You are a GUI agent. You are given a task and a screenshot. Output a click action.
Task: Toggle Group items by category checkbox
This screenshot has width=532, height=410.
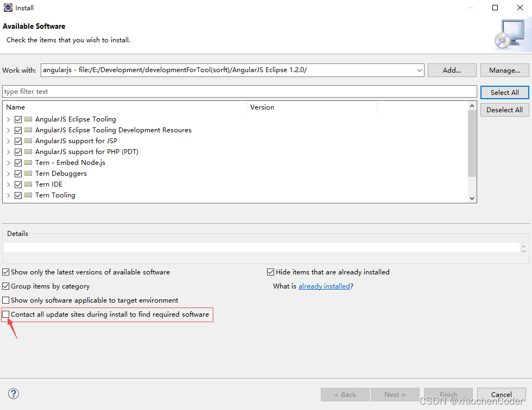coord(6,286)
